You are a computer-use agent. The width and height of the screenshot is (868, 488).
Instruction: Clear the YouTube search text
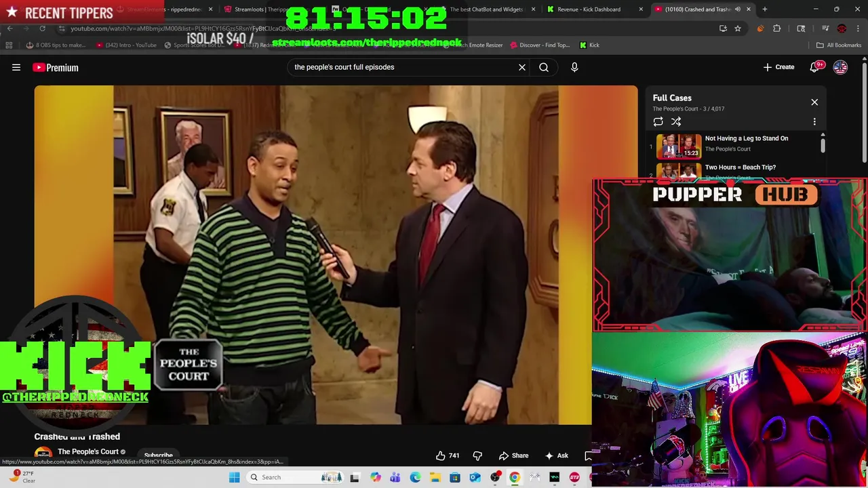[522, 67]
